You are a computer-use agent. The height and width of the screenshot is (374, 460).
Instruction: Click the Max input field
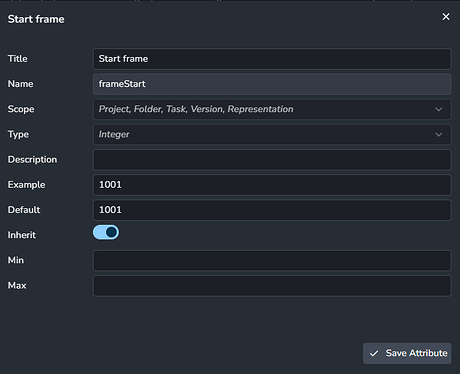click(x=272, y=286)
